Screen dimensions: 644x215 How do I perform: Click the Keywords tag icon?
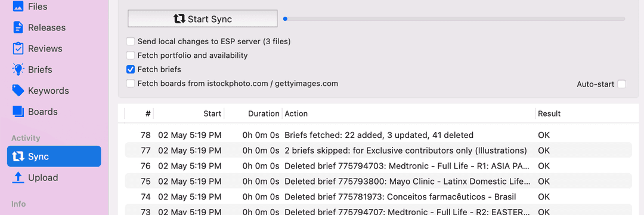[x=18, y=90]
